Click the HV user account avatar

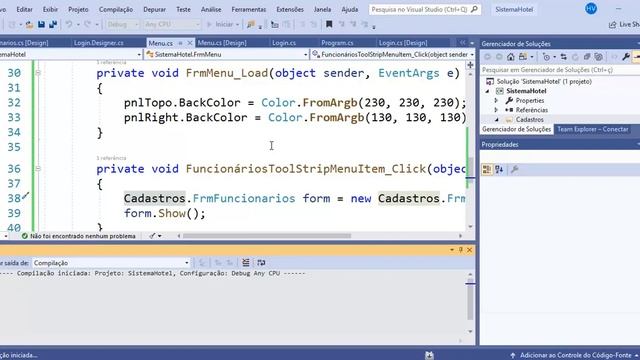(591, 9)
